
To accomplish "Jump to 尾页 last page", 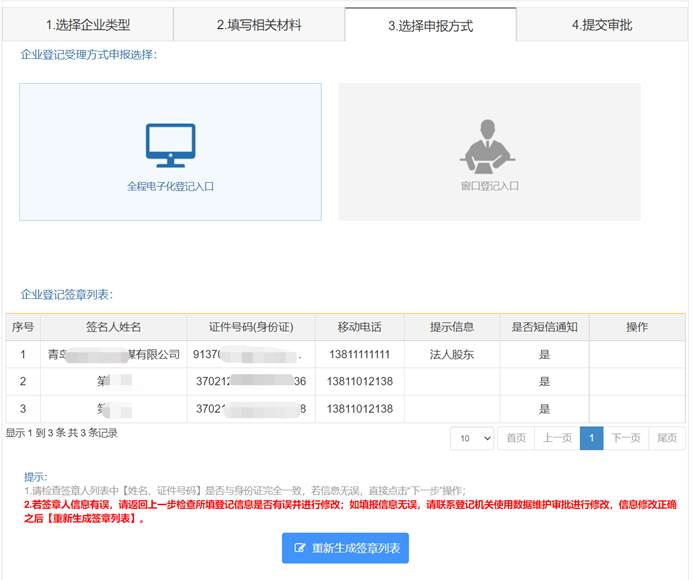I will click(x=667, y=438).
